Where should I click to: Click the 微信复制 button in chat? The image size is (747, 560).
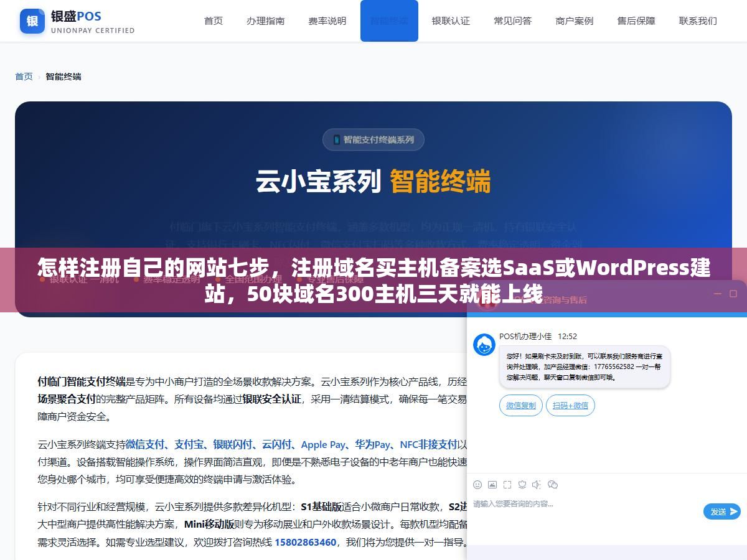click(521, 406)
